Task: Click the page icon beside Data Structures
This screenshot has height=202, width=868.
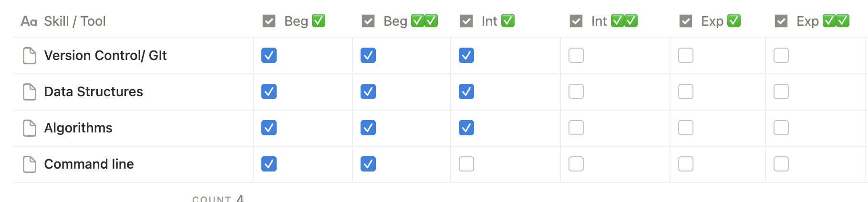Action: tap(30, 92)
